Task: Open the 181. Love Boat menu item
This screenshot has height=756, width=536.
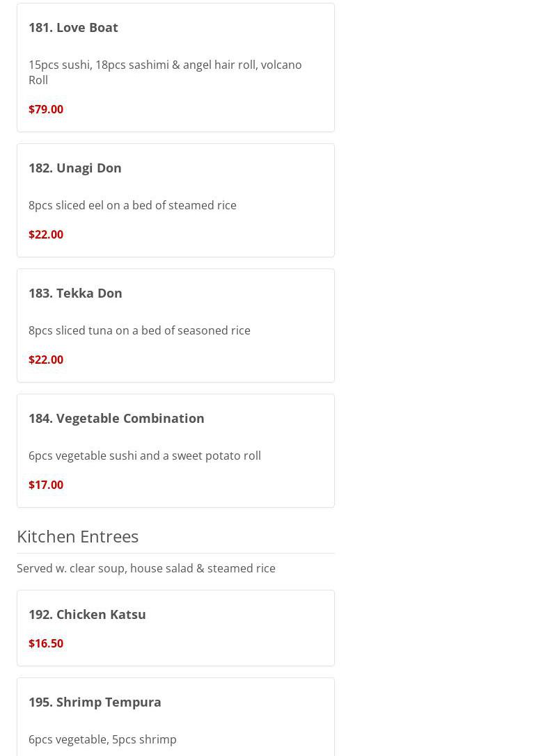Action: (x=73, y=27)
